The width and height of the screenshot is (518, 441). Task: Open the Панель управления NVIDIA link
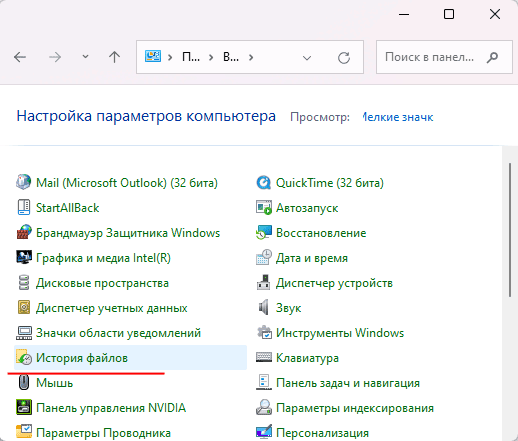(x=111, y=408)
